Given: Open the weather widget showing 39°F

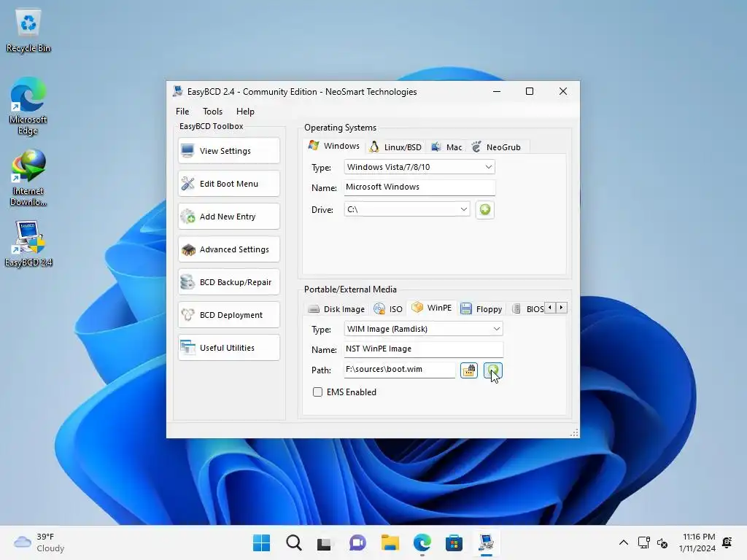Looking at the screenshot, I should (x=39, y=542).
